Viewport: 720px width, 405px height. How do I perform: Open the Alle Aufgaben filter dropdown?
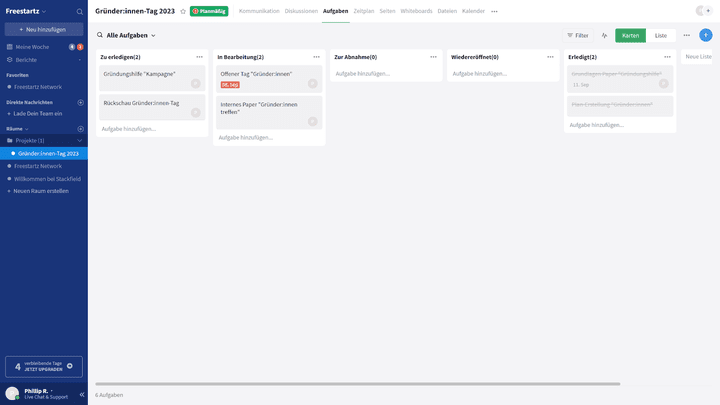point(131,35)
